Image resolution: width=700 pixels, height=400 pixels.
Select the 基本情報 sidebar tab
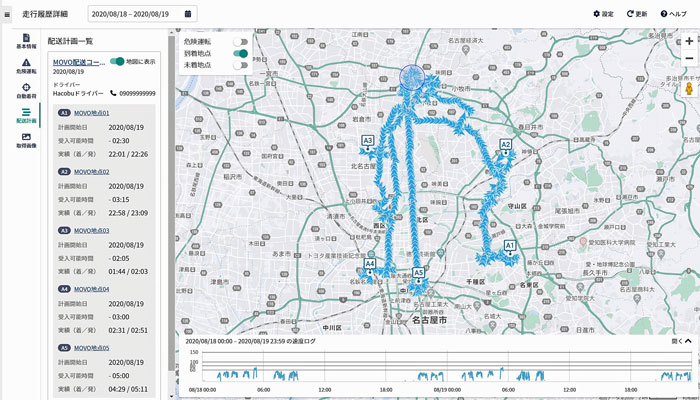click(x=26, y=41)
